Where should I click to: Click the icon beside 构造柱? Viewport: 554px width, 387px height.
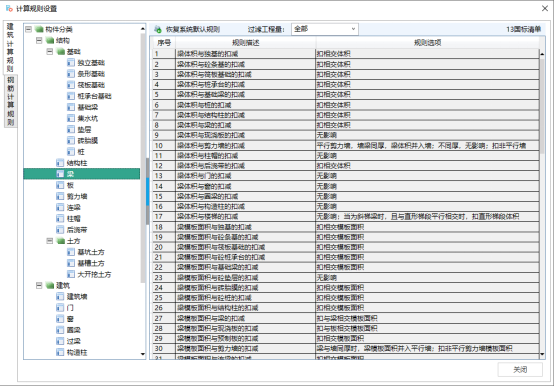(x=60, y=352)
